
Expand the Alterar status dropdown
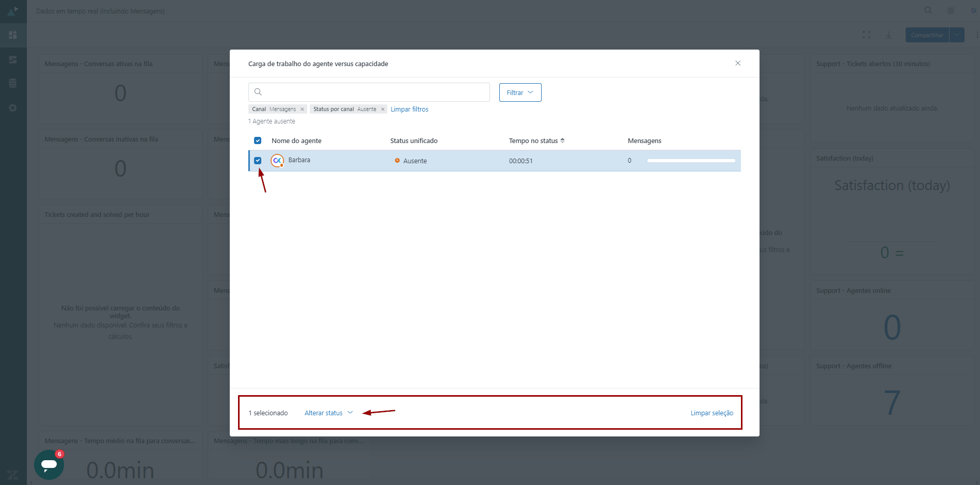pyautogui.click(x=328, y=413)
